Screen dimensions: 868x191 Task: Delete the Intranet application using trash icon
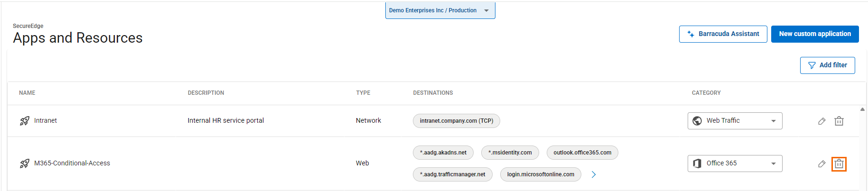(x=839, y=121)
